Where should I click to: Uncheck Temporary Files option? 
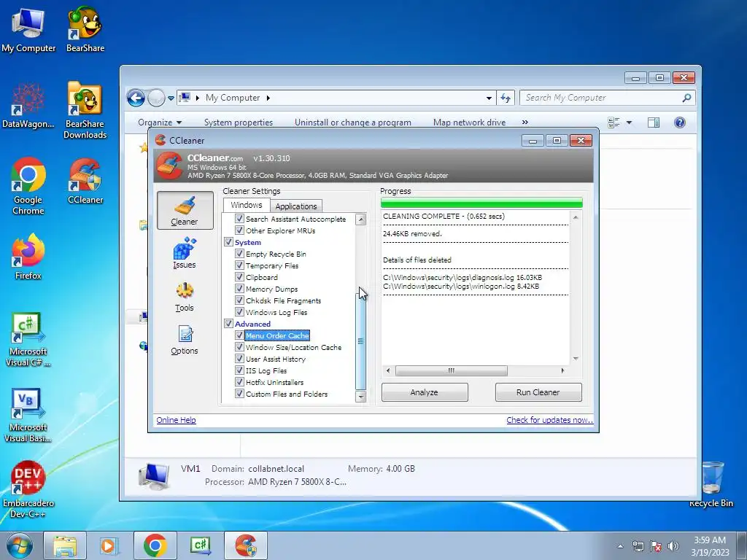click(239, 265)
